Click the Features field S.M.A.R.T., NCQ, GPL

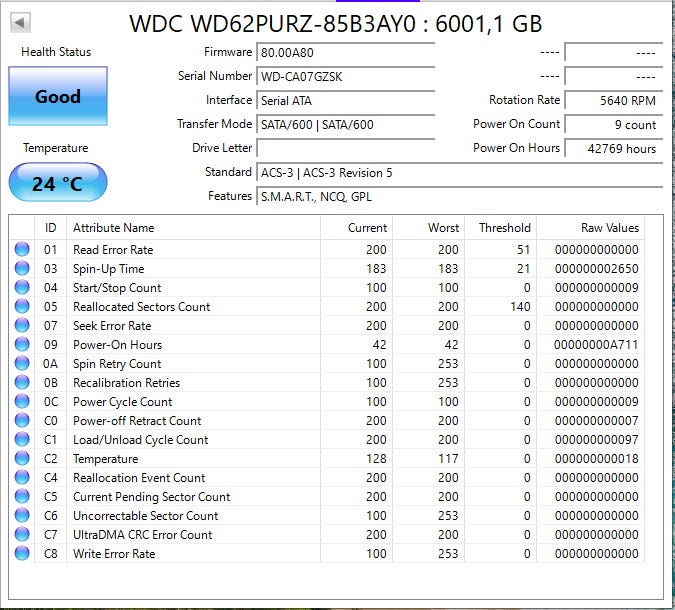[459, 197]
